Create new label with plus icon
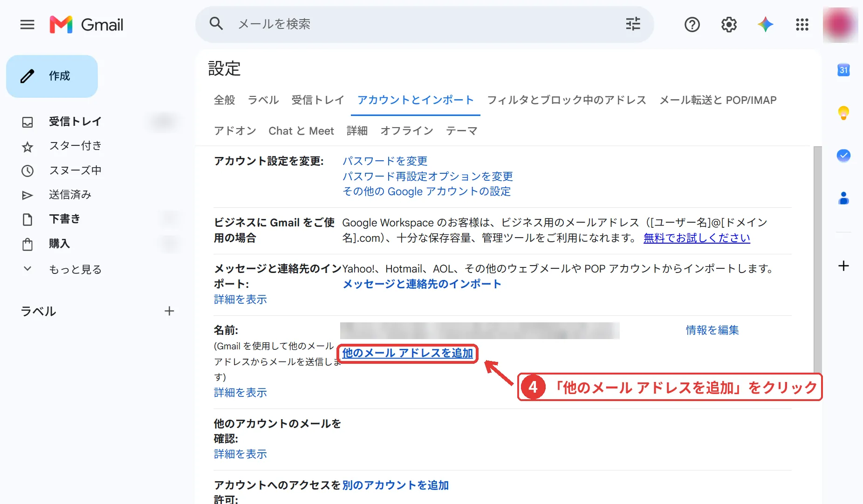The width and height of the screenshot is (863, 504). click(x=169, y=311)
